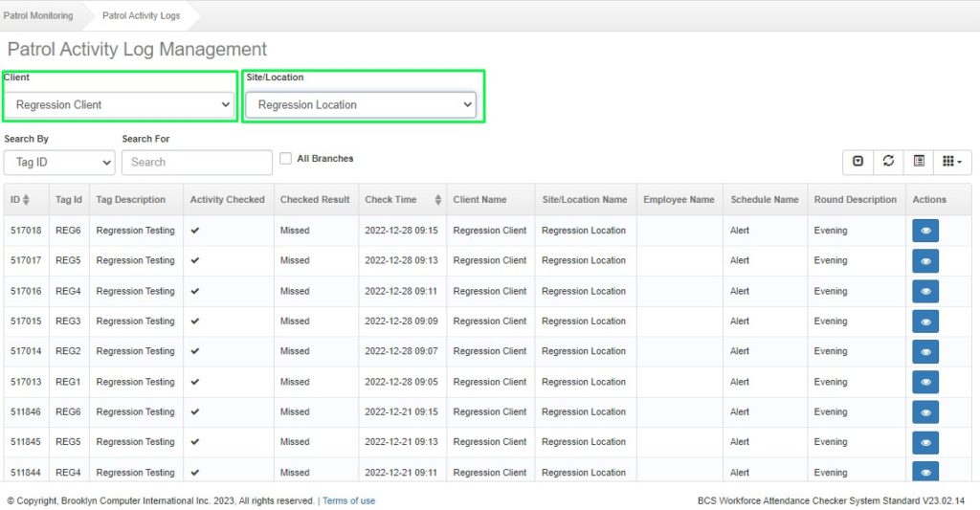Image resolution: width=980 pixels, height=510 pixels.
Task: Select Patrol Activity Logs breadcrumb
Action: point(141,15)
